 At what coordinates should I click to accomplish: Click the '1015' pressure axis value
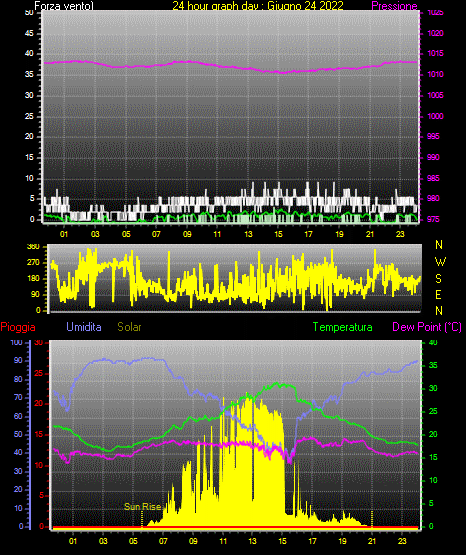pos(436,53)
